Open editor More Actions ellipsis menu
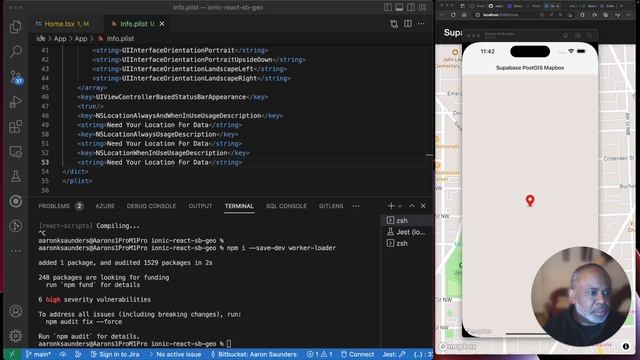Screen dimensions: 640x360 [421, 24]
